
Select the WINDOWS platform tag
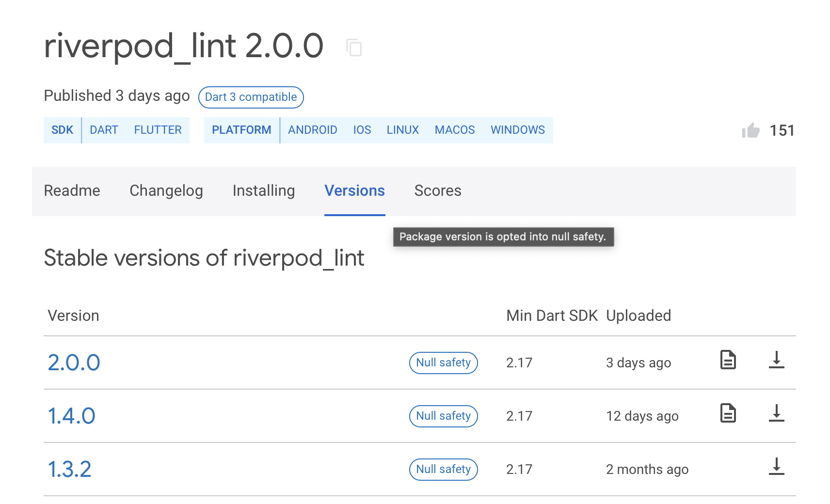[x=518, y=130]
